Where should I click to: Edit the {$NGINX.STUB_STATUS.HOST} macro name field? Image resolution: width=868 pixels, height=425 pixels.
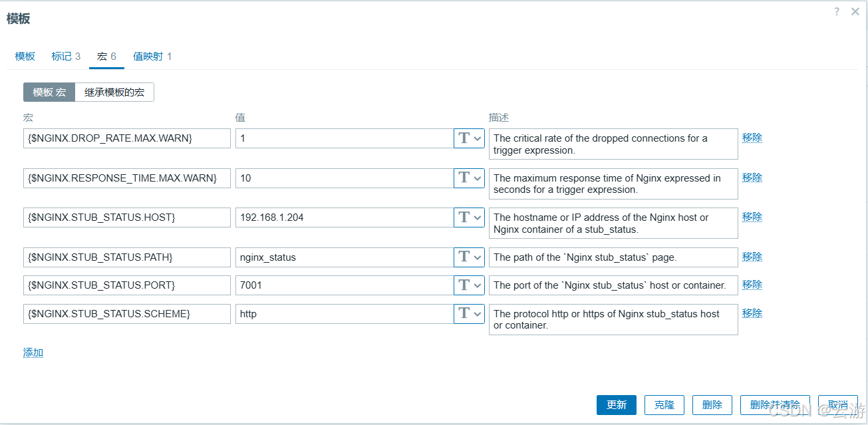coord(127,217)
